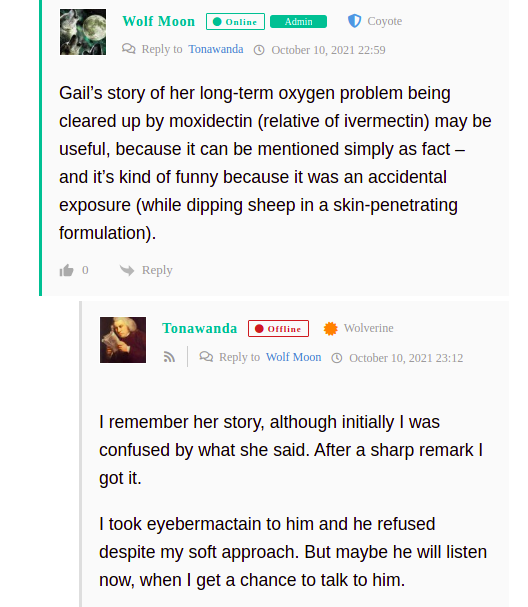Click the reply arrow icon on Wolf Moon's comment
Viewport: 528px width, 607px height.
point(127,270)
